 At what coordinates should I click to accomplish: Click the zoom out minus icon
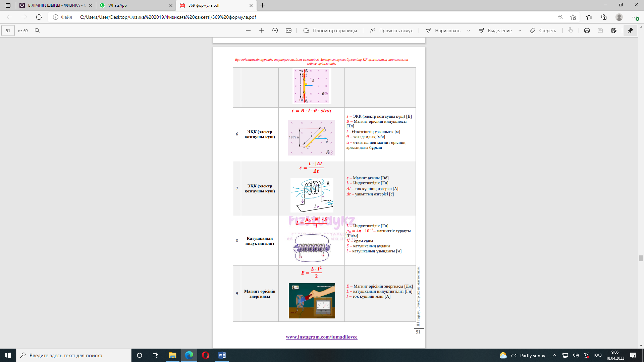pos(248,31)
